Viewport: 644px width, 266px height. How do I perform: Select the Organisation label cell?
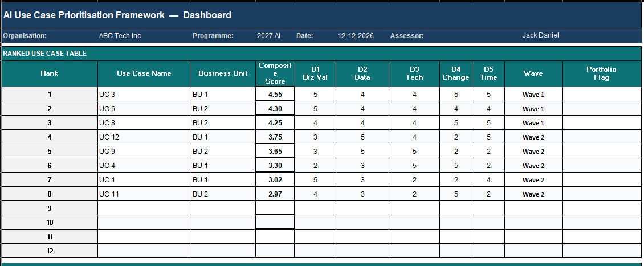tap(49, 36)
